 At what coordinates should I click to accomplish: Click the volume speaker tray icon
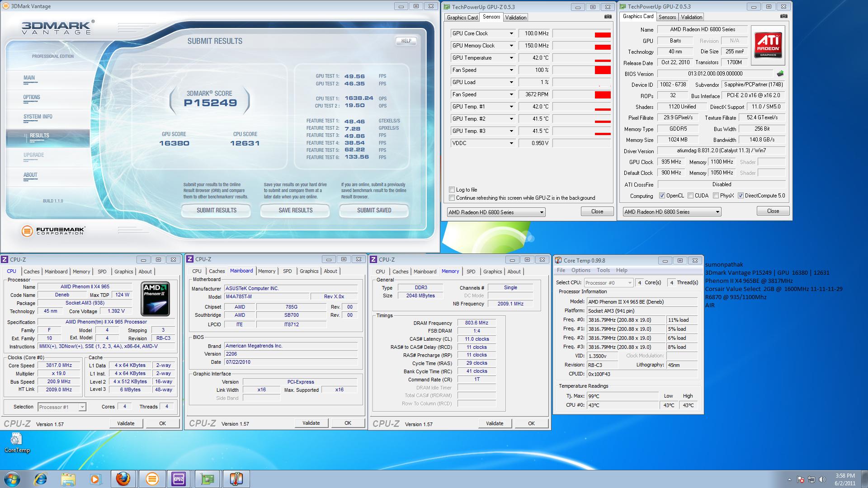[x=822, y=479]
